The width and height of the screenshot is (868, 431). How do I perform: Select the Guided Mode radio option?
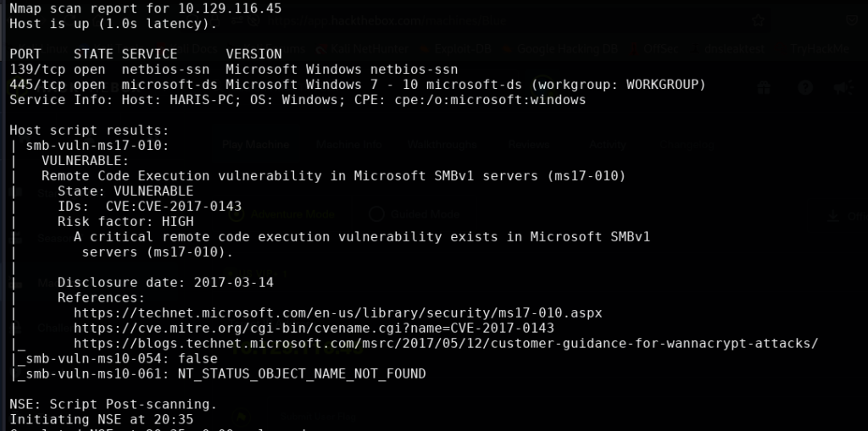pyautogui.click(x=415, y=214)
